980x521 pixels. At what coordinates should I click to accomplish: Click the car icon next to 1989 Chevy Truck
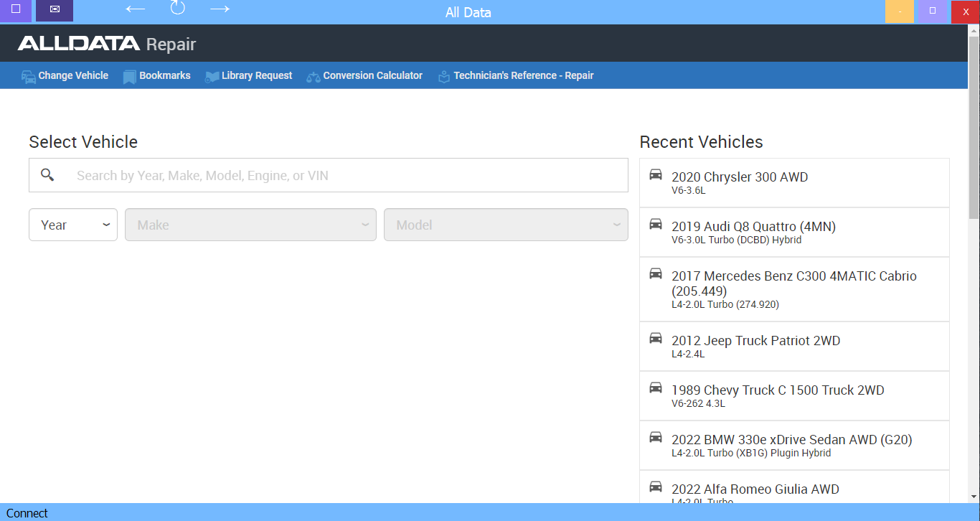pos(655,388)
